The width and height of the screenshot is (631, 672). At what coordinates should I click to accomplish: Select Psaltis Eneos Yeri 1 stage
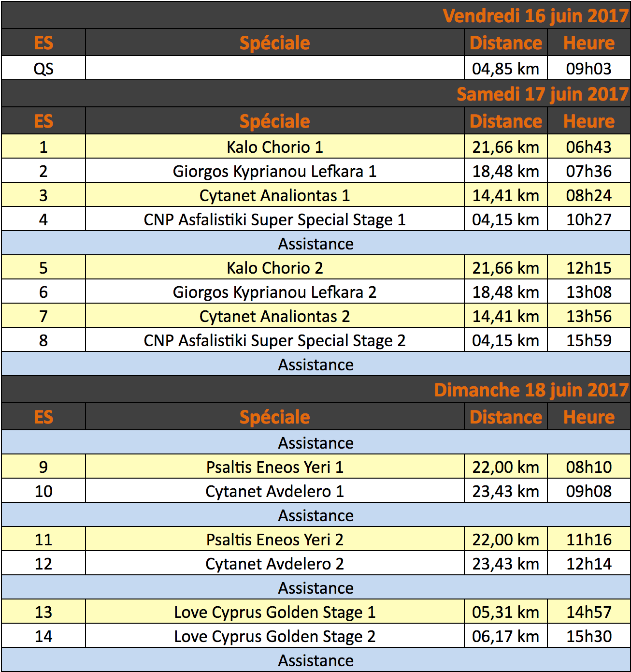[274, 467]
